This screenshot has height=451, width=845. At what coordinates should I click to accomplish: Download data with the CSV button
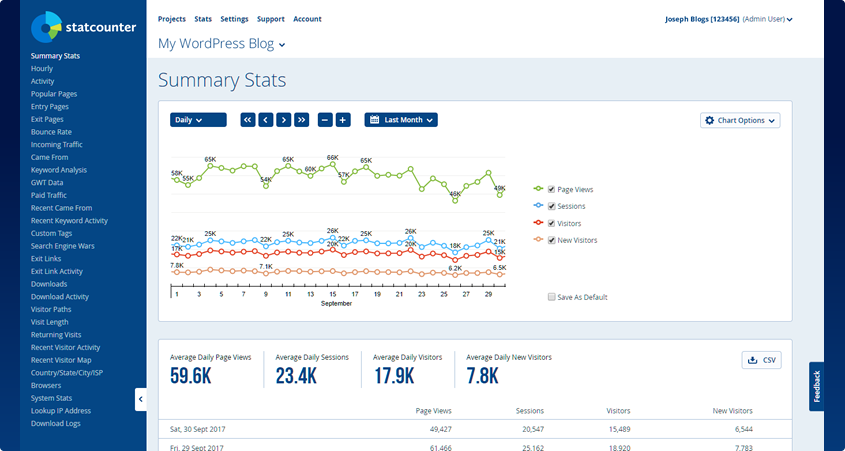[x=761, y=360]
